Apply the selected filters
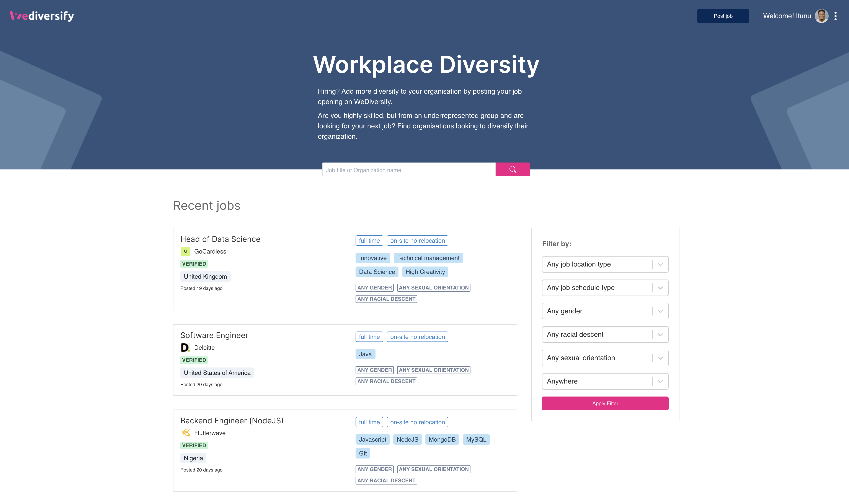 pos(605,403)
